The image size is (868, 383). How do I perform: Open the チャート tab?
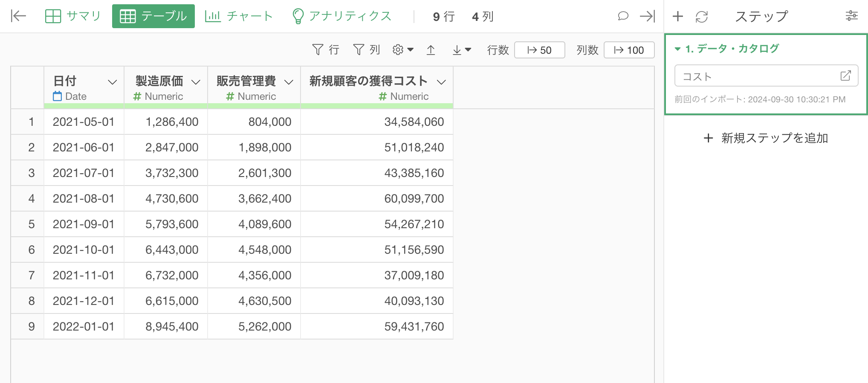pyautogui.click(x=239, y=16)
